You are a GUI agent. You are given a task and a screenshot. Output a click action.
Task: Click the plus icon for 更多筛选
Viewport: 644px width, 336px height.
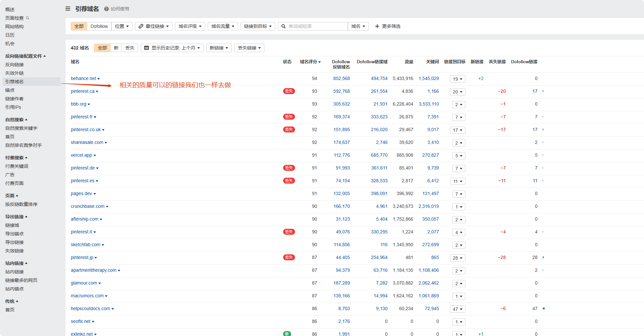coord(377,26)
